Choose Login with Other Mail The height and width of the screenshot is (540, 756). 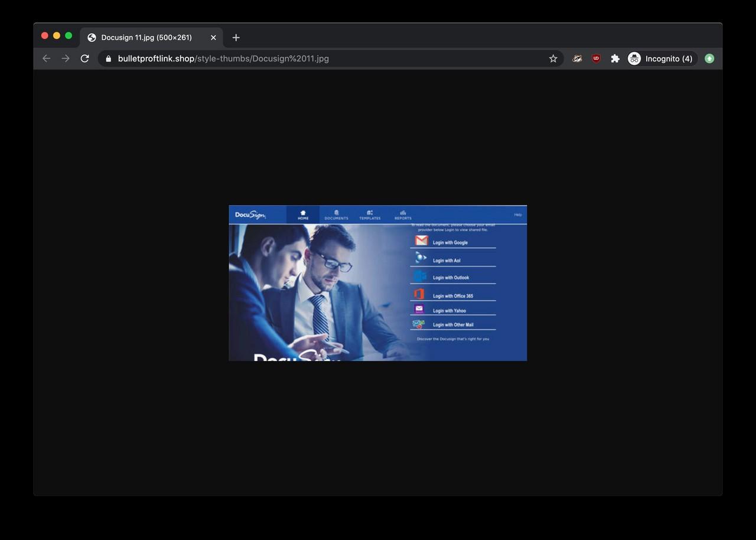click(453, 324)
